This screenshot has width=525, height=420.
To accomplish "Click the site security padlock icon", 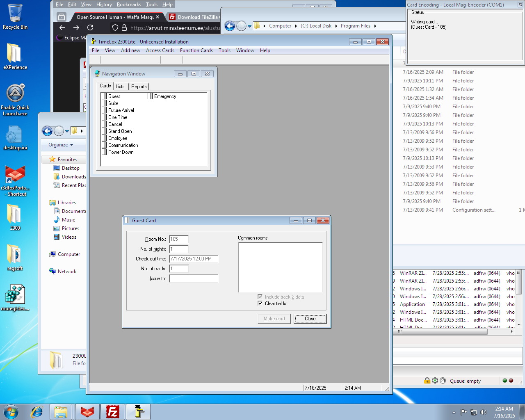I will [123, 27].
